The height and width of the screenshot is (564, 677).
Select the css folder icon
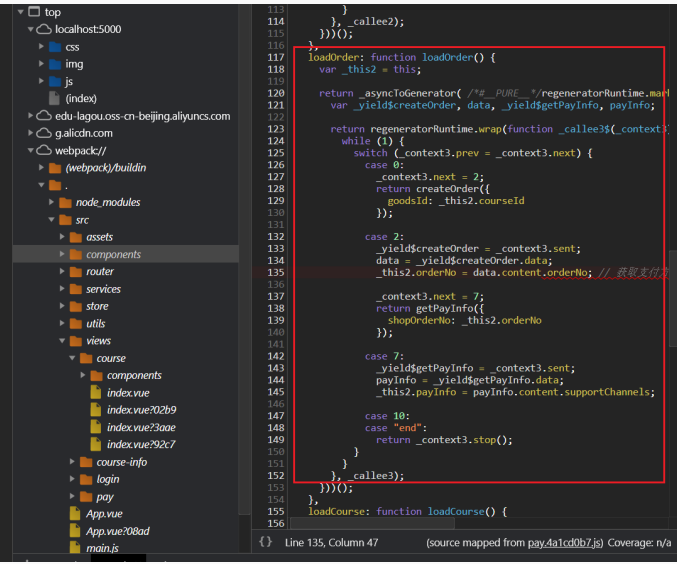pyautogui.click(x=55, y=47)
